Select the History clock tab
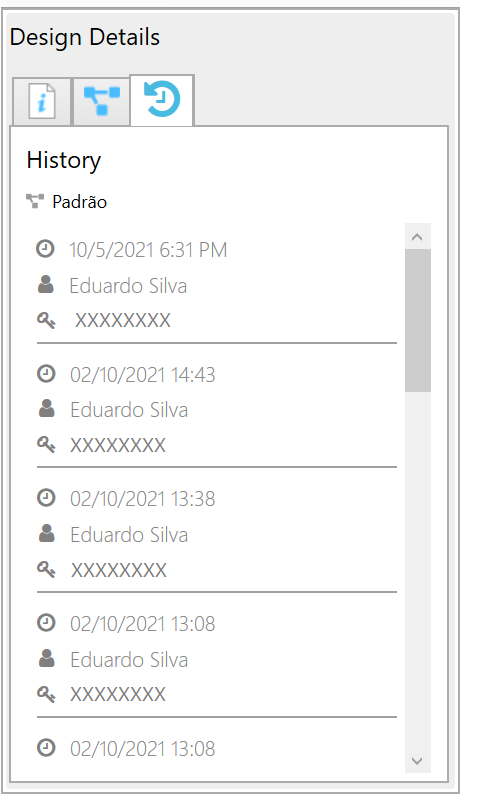This screenshot has width=482, height=807. [162, 100]
